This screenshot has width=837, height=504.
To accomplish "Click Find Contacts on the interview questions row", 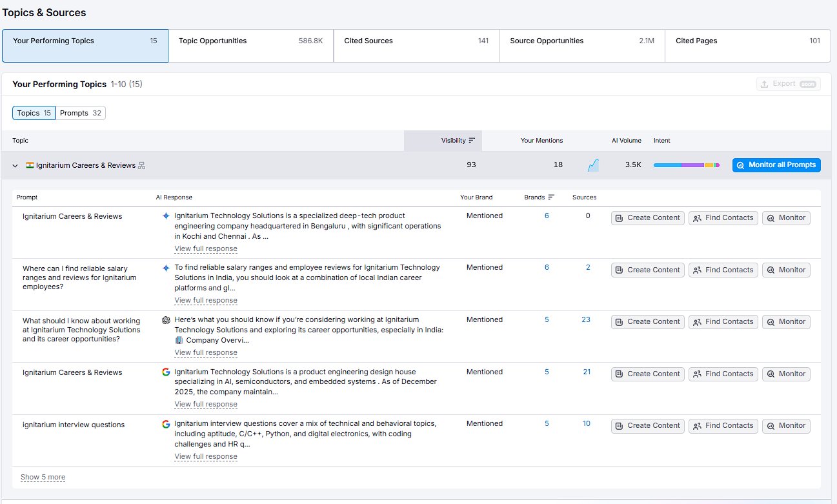I will 723,426.
